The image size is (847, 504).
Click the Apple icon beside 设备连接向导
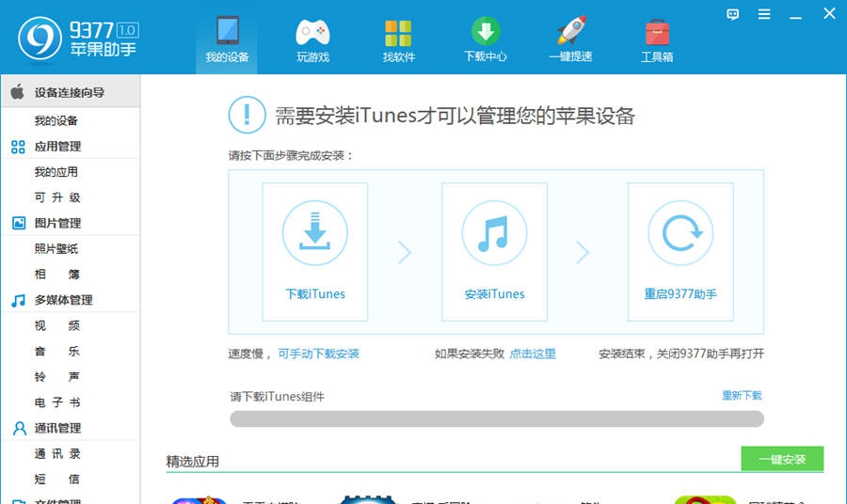(x=17, y=91)
